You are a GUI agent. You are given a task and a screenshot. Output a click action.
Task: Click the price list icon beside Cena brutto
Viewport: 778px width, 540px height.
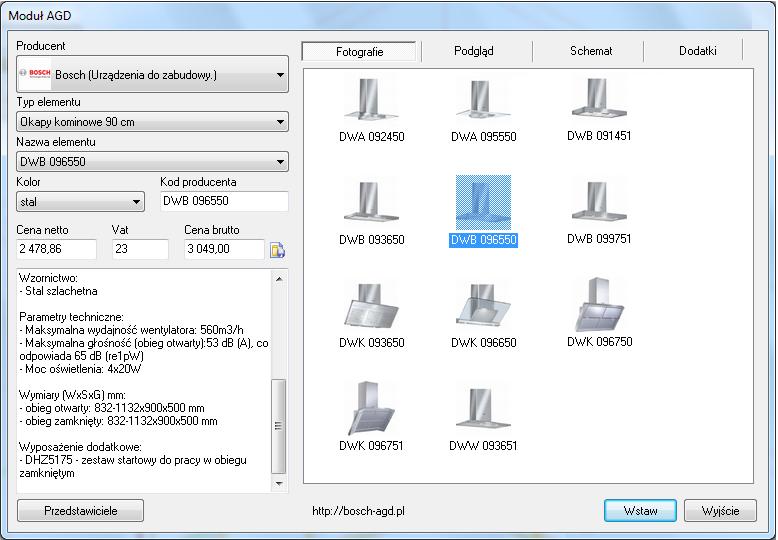277,250
